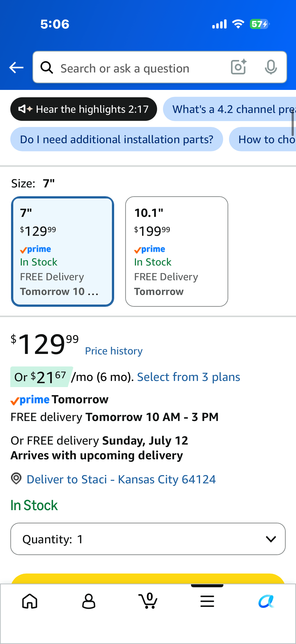Viewport: 296px width, 644px height.
Task: Tap the delivery location pin icon
Action: point(16,478)
